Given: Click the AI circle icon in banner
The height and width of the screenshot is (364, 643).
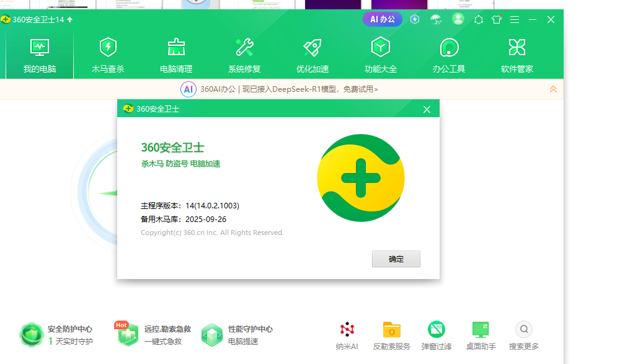Looking at the screenshot, I should pos(188,89).
